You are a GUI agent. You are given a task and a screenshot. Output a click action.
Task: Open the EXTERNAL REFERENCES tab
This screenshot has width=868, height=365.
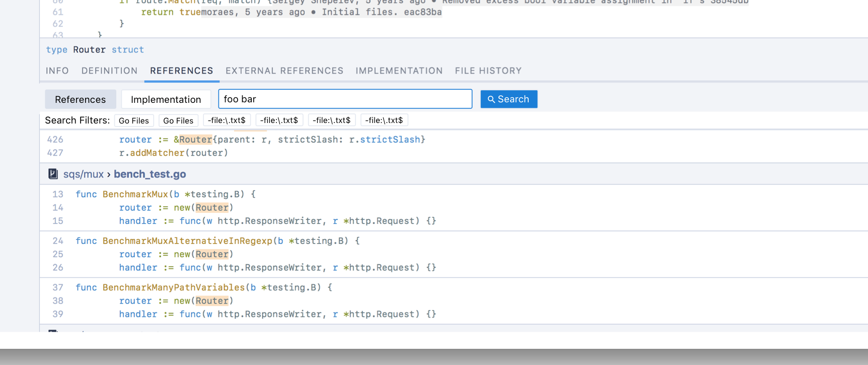point(284,71)
